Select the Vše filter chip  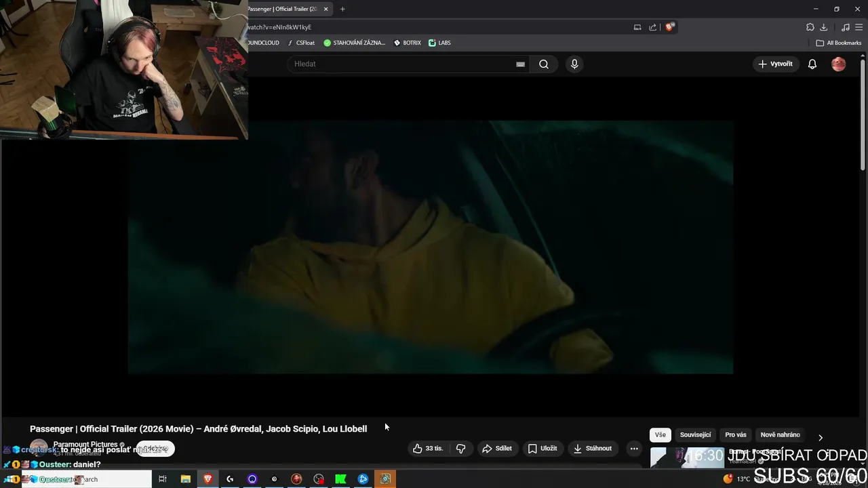(660, 434)
